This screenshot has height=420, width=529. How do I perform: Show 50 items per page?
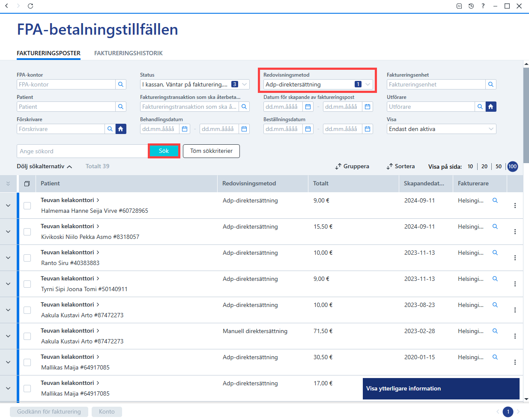(499, 167)
